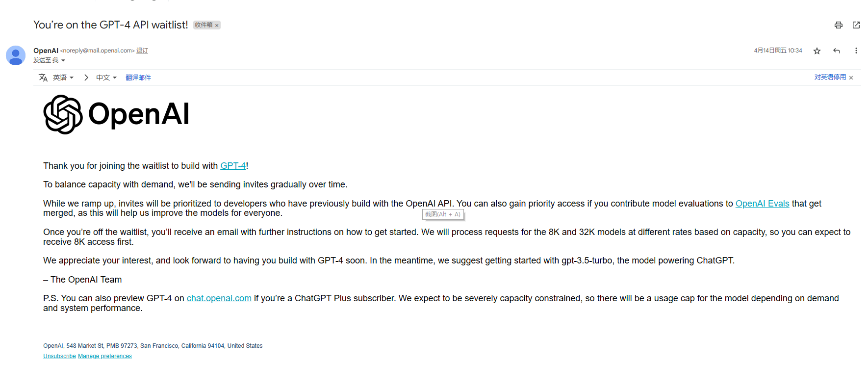Click the sender avatar icon
The image size is (868, 365).
click(x=16, y=55)
